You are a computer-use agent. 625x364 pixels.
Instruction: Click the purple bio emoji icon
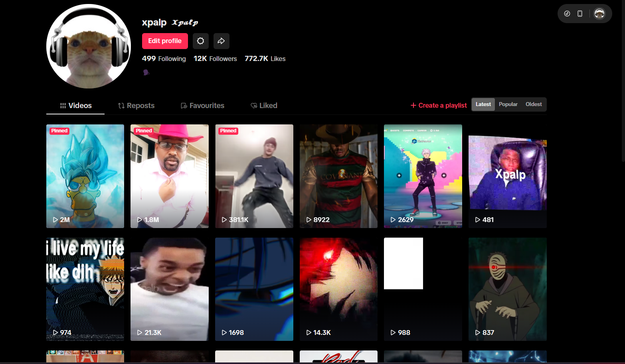tap(146, 72)
